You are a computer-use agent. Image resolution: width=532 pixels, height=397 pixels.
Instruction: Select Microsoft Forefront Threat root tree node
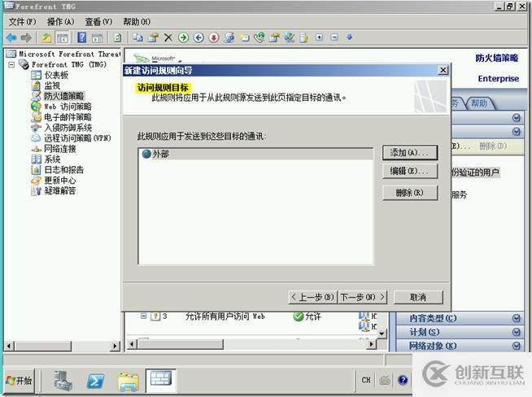(70, 54)
